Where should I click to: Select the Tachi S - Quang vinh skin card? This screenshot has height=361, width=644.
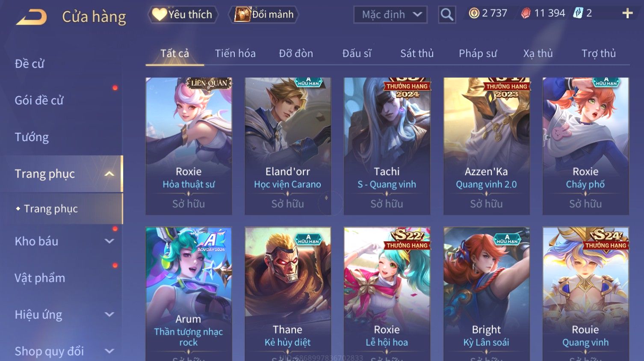click(387, 146)
